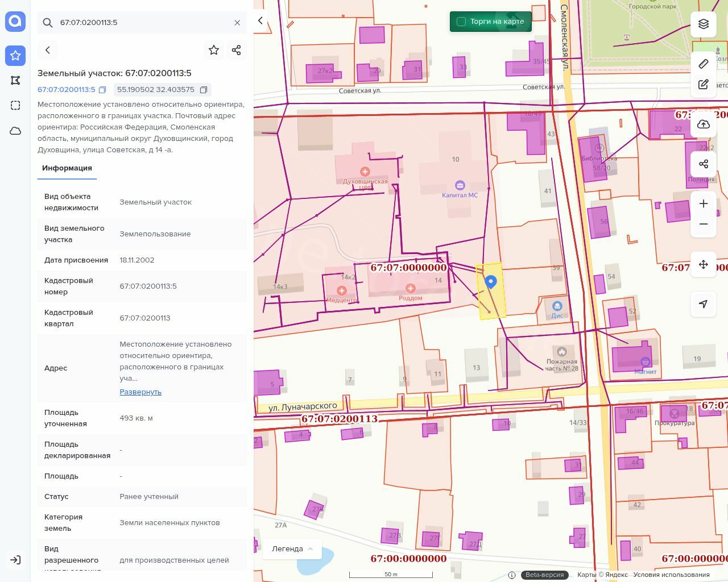Copy cadastral number 67:07:0200113:5
Screen dimensions: 728x582
tap(102, 90)
